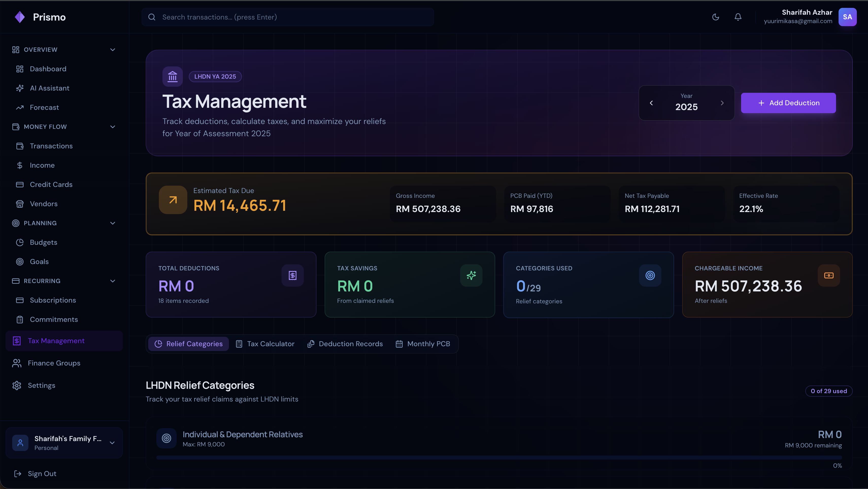Click the search transactions field
The image size is (868, 489).
click(x=287, y=17)
